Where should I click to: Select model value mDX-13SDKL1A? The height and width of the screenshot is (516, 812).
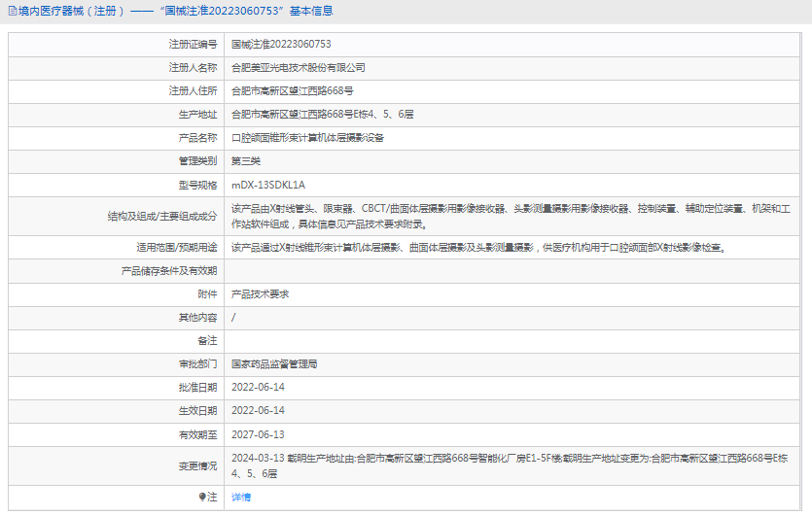pyautogui.click(x=268, y=185)
